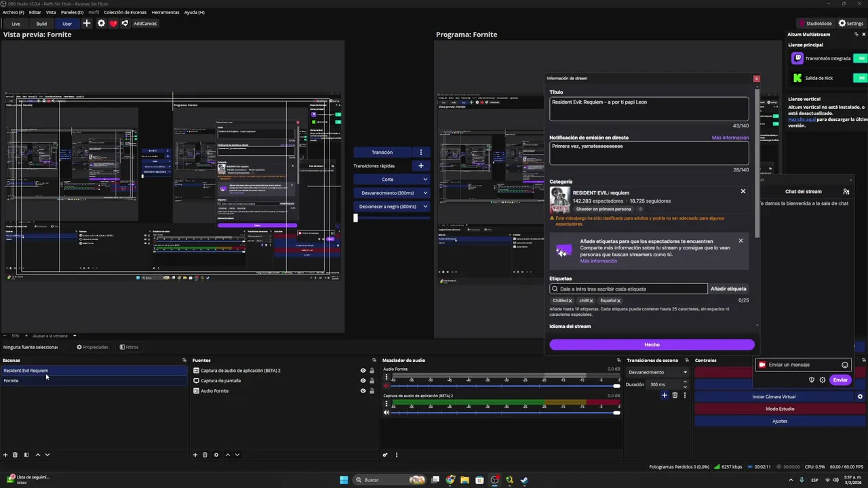Open scene filters icon in Escenas toolbar
868x488 pixels.
[26, 455]
